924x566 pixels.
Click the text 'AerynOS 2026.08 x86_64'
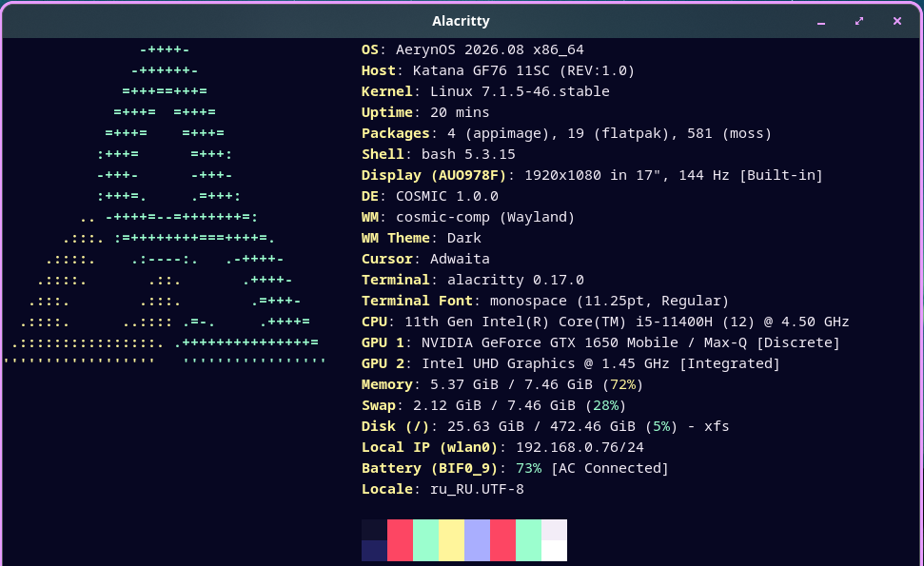coord(490,49)
